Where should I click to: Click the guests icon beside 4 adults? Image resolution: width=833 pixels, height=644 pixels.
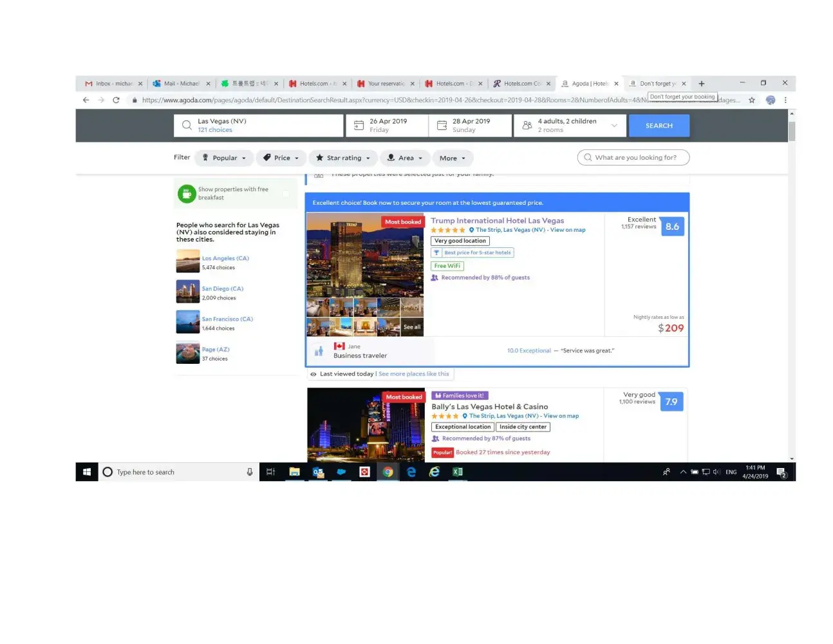[x=527, y=126]
